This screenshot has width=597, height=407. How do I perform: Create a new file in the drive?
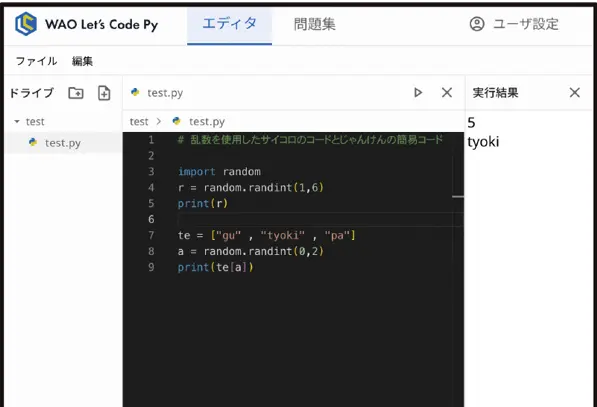104,93
